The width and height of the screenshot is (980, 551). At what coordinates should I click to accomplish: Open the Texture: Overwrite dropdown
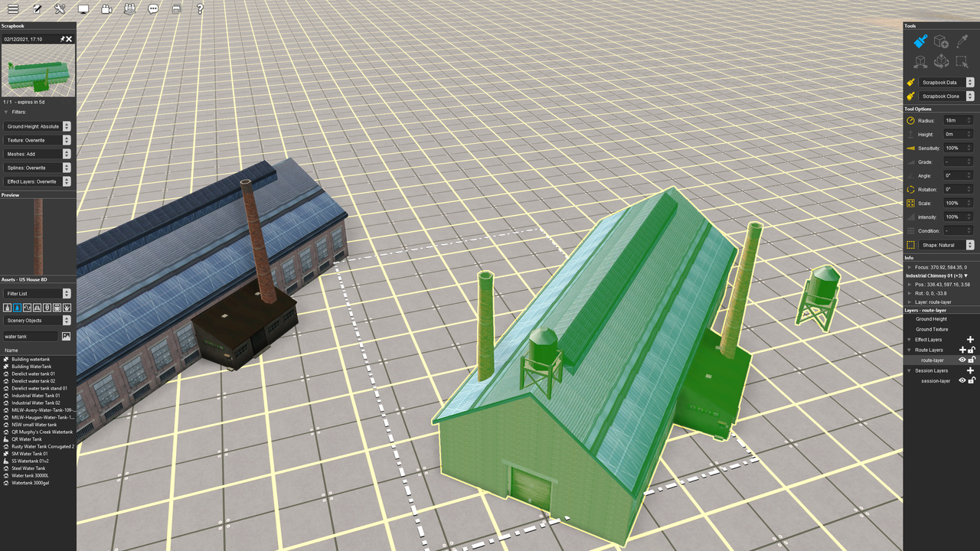38,140
